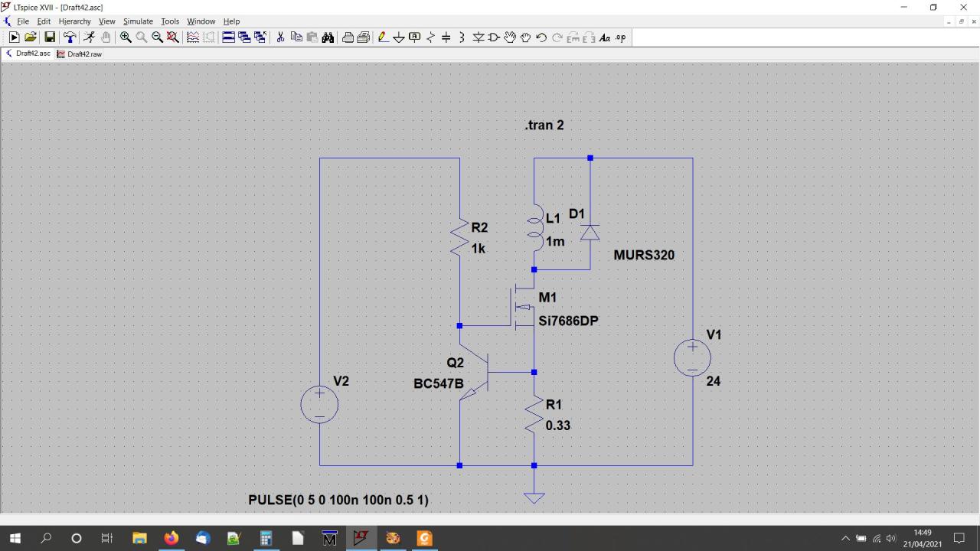This screenshot has width=980, height=551.
Task: Click the New Schematic toolbar icon
Action: click(14, 37)
